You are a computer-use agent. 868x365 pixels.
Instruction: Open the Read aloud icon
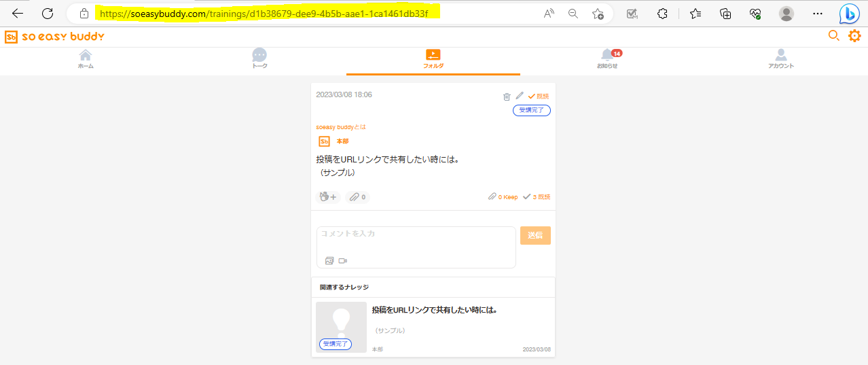point(549,14)
